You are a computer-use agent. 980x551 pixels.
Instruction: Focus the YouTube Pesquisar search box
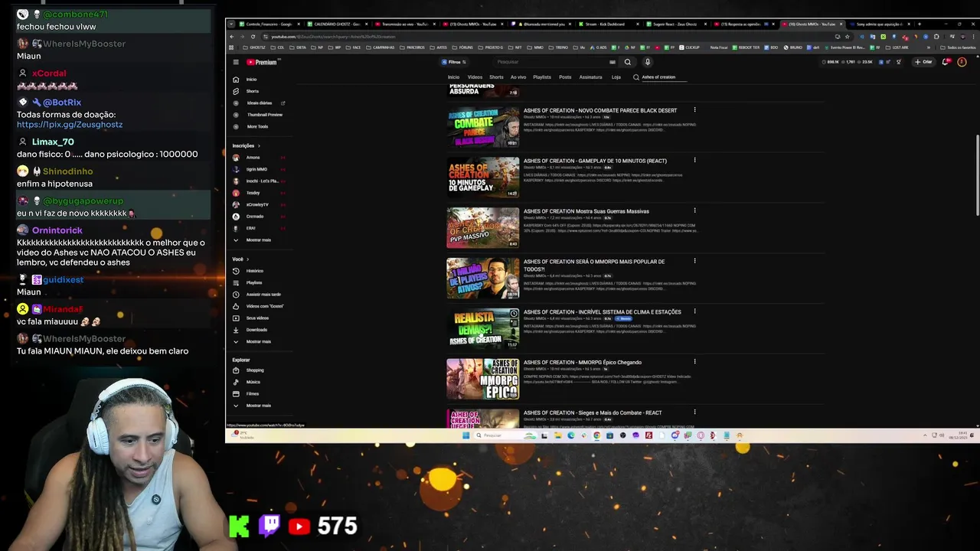pyautogui.click(x=551, y=62)
